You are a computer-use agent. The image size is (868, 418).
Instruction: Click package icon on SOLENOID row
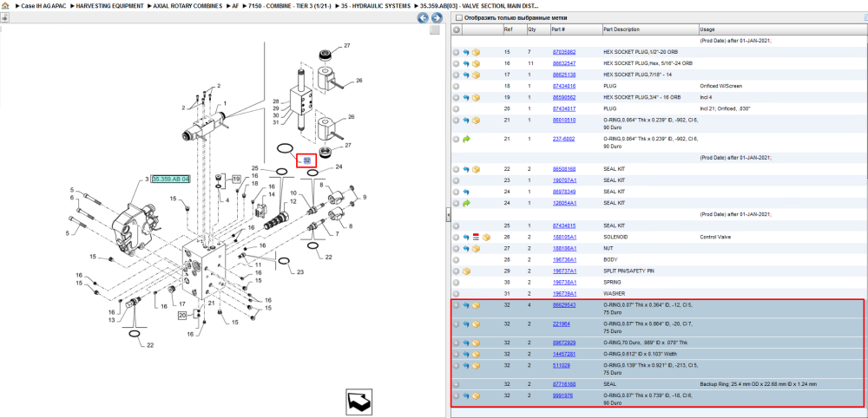point(487,237)
